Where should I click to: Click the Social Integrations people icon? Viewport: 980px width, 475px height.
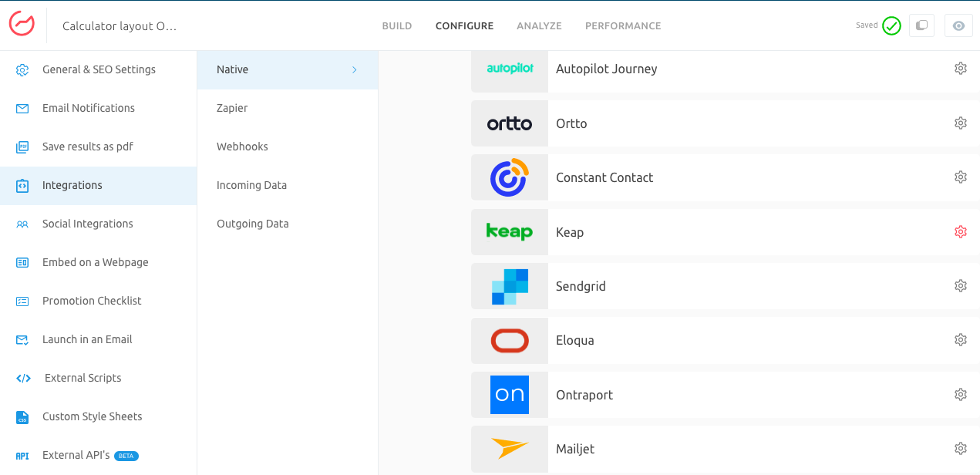[22, 224]
